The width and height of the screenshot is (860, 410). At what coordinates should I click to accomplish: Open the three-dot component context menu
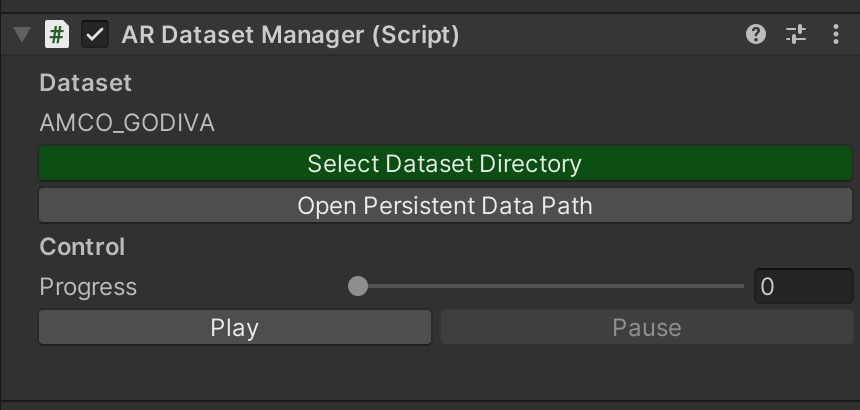pyautogui.click(x=836, y=35)
